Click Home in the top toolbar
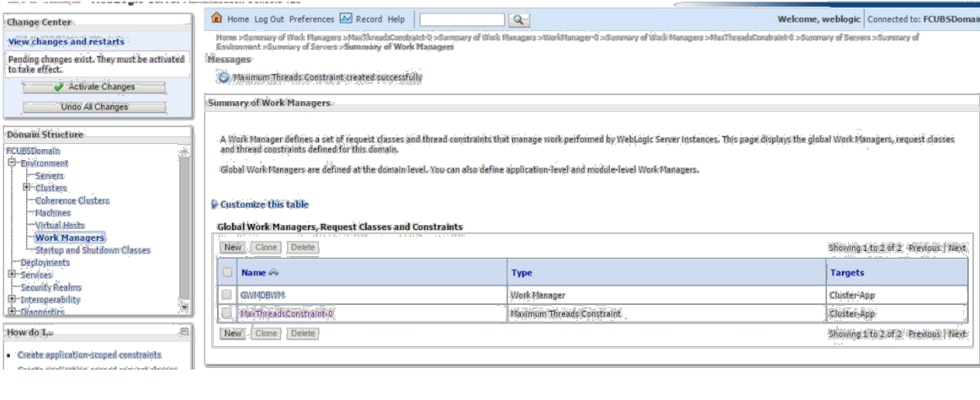Image resolution: width=980 pixels, height=400 pixels. click(x=238, y=19)
